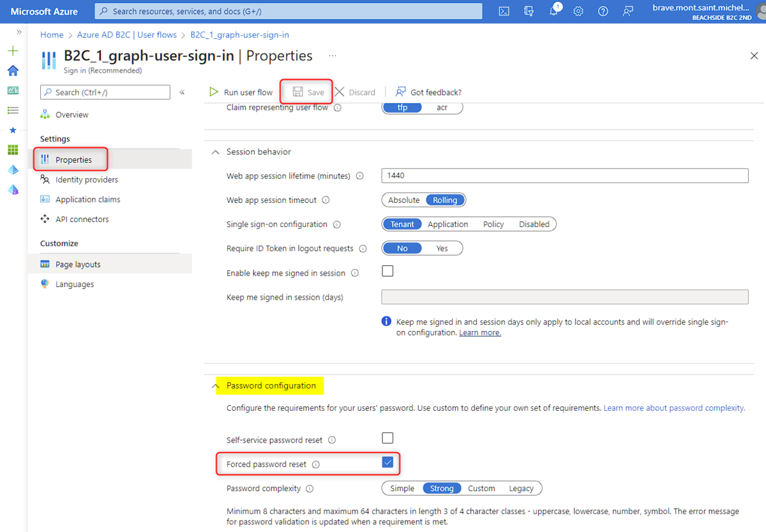Choose Simple password complexity
The image size is (766, 532).
click(x=402, y=489)
